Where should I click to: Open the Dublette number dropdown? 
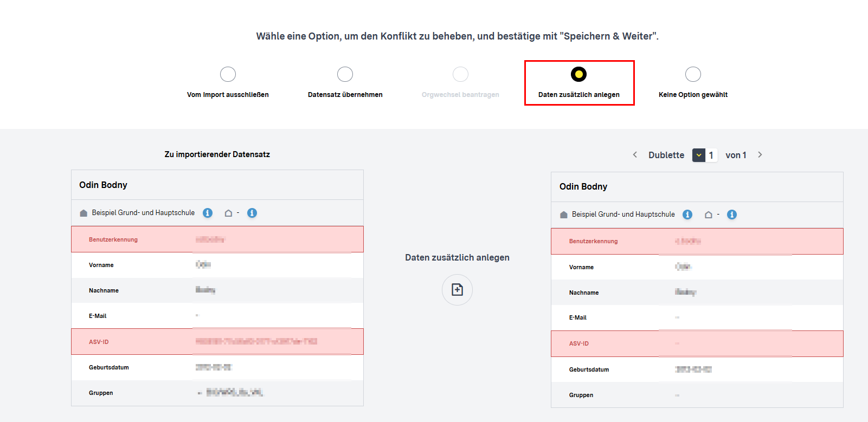point(699,155)
